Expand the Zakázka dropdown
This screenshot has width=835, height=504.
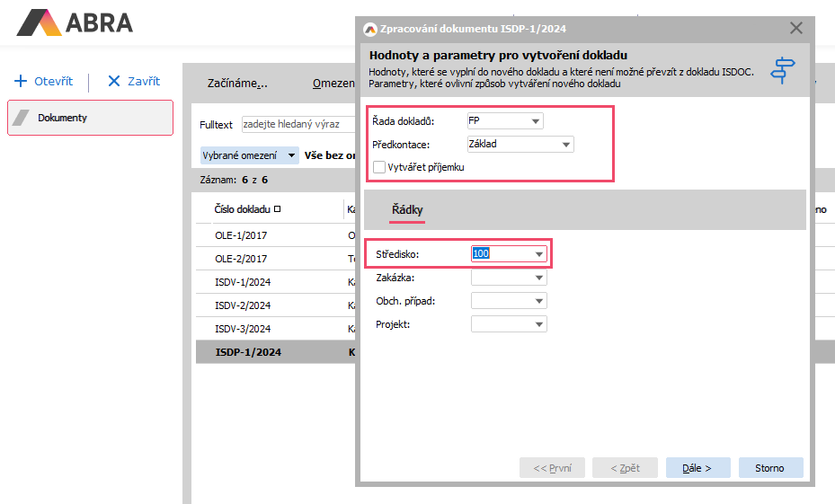tap(538, 278)
